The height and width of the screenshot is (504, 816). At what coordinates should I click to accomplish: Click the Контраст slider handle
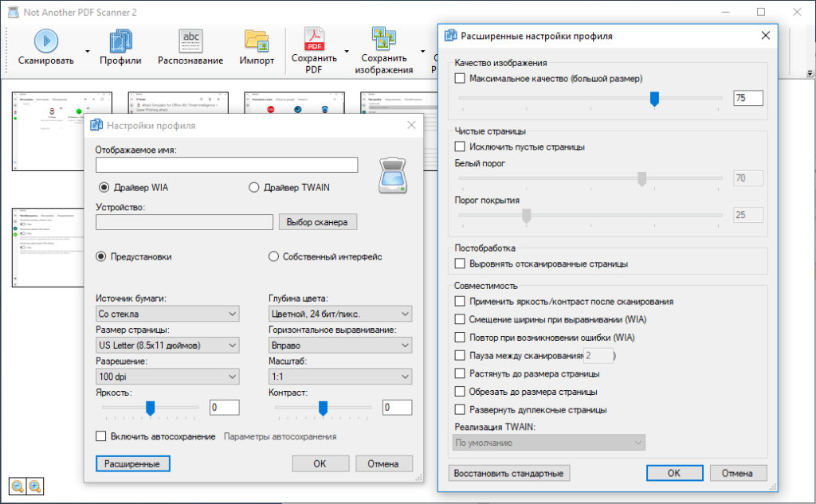pyautogui.click(x=324, y=408)
